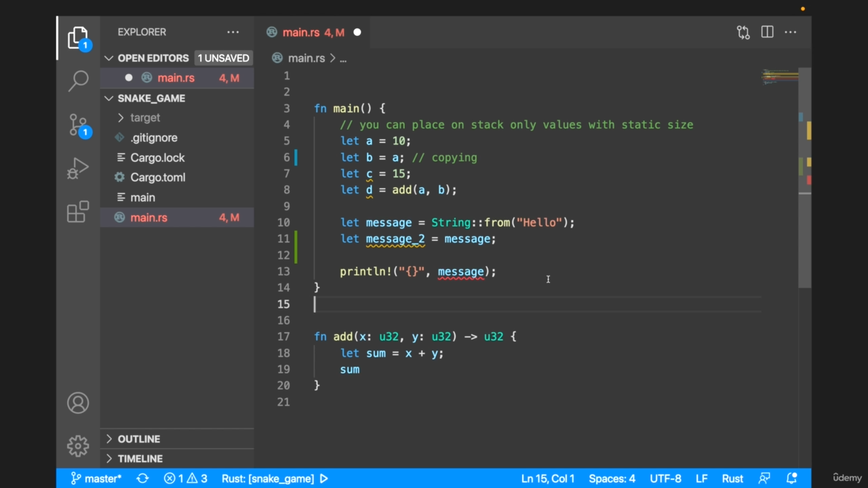Split the editor to the right
This screenshot has width=868, height=488.
[x=767, y=32]
